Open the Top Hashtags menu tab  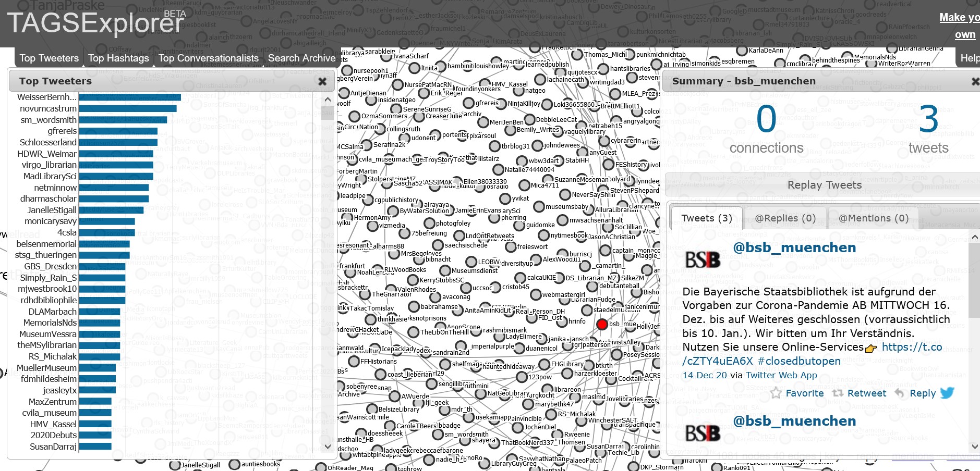tap(118, 58)
